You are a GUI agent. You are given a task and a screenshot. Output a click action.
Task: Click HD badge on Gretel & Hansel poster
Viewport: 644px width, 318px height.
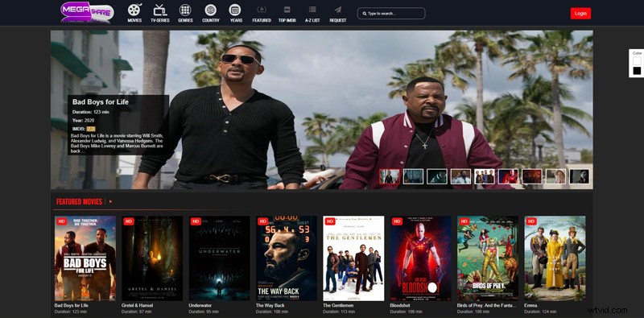[129, 221]
